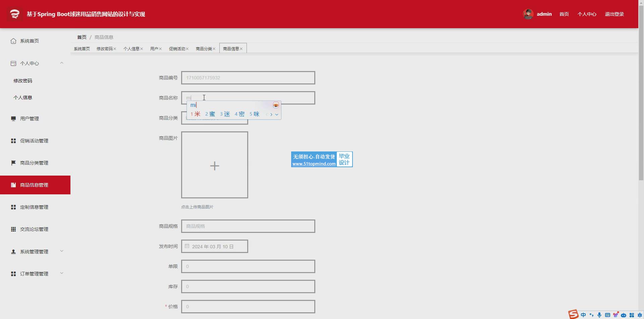Switch to the 用户 tab
The width and height of the screenshot is (644, 319).
tap(154, 49)
